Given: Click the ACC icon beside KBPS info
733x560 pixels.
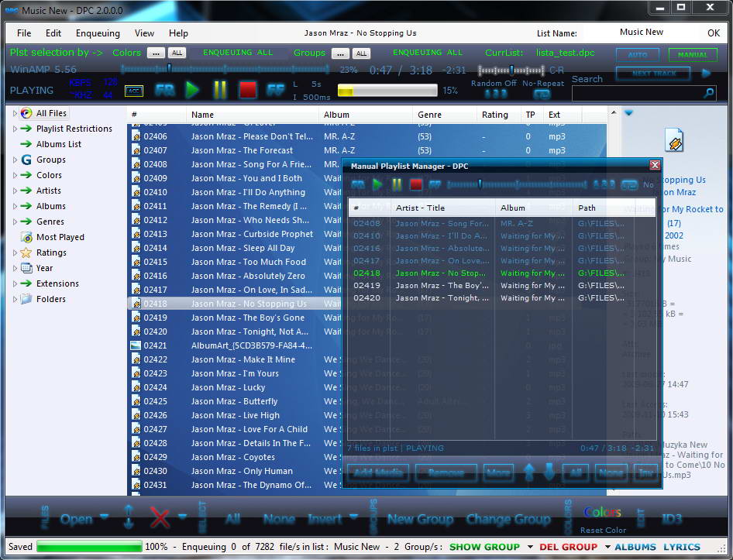Looking at the screenshot, I should pyautogui.click(x=134, y=91).
